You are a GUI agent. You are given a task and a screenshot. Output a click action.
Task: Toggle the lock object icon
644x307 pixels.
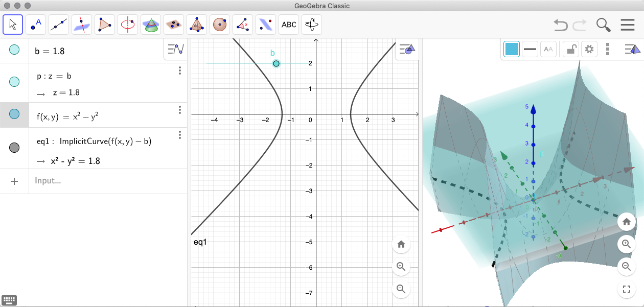coord(571,49)
